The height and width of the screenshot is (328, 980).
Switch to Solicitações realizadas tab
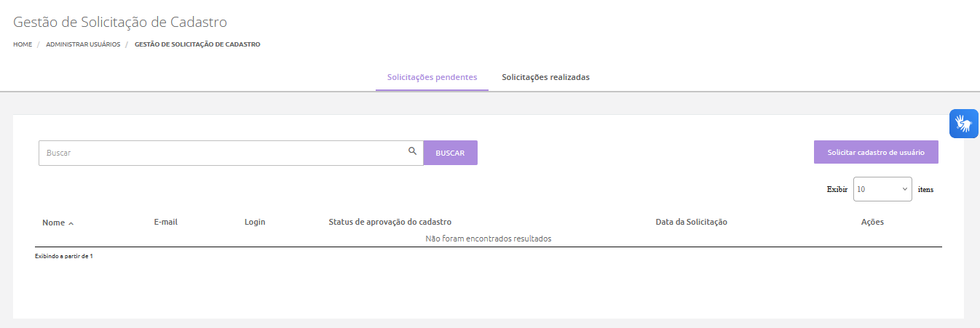click(545, 77)
